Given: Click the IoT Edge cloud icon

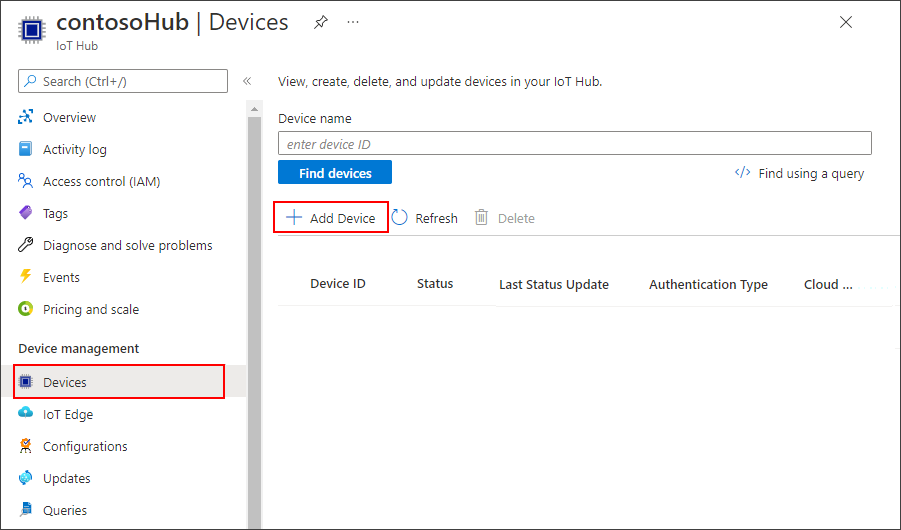Looking at the screenshot, I should click(x=26, y=414).
